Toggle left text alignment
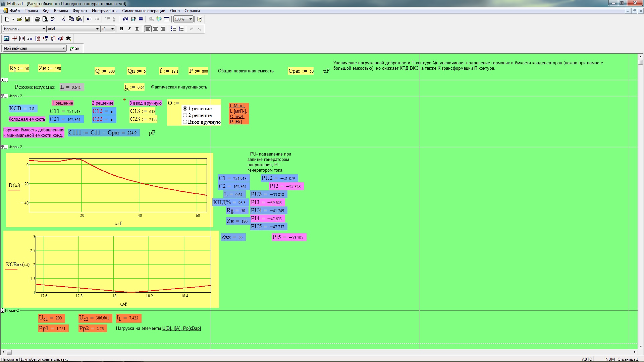The width and height of the screenshot is (644, 362). click(x=148, y=29)
